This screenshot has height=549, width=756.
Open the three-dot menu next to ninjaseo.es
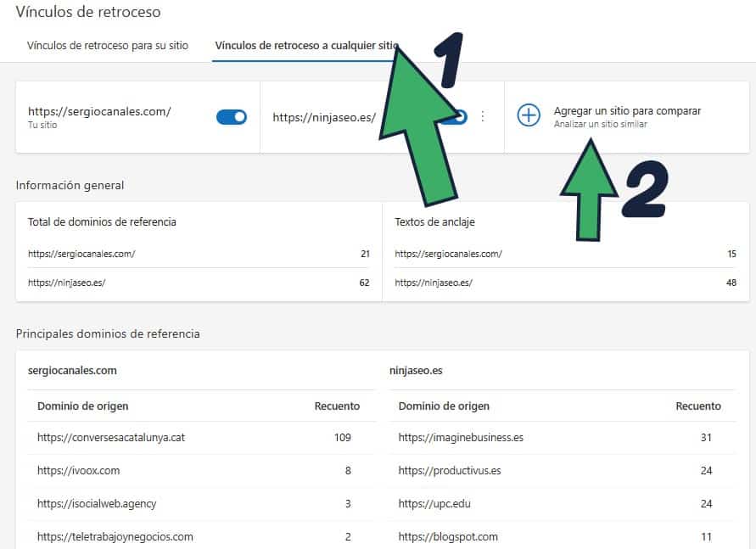483,116
